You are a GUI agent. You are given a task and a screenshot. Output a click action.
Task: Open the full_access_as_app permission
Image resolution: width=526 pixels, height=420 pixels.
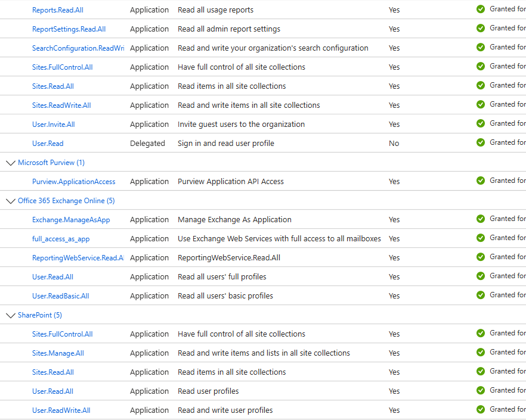tap(61, 239)
